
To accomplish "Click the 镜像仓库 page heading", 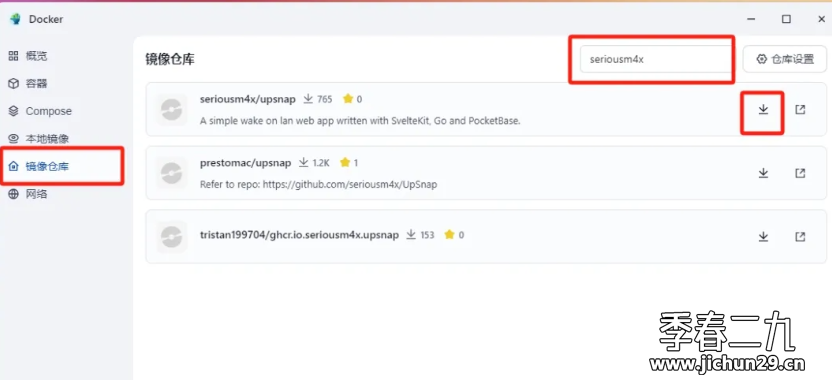I will (170, 59).
